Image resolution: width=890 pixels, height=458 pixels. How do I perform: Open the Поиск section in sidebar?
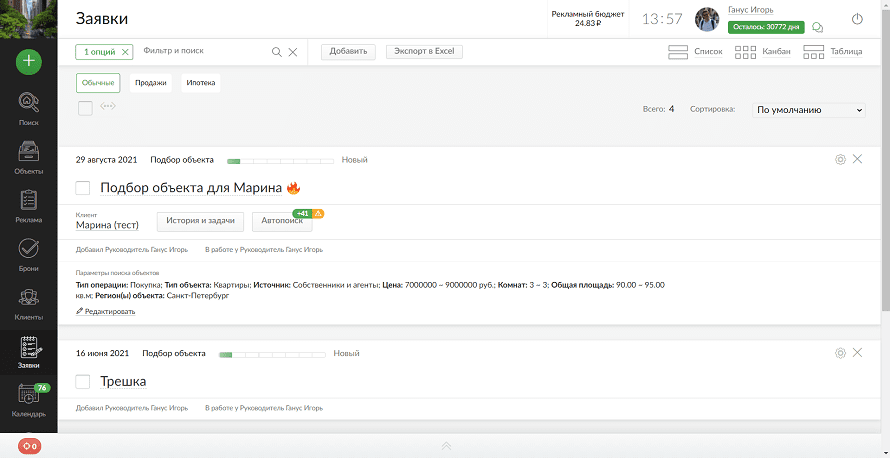(28, 109)
